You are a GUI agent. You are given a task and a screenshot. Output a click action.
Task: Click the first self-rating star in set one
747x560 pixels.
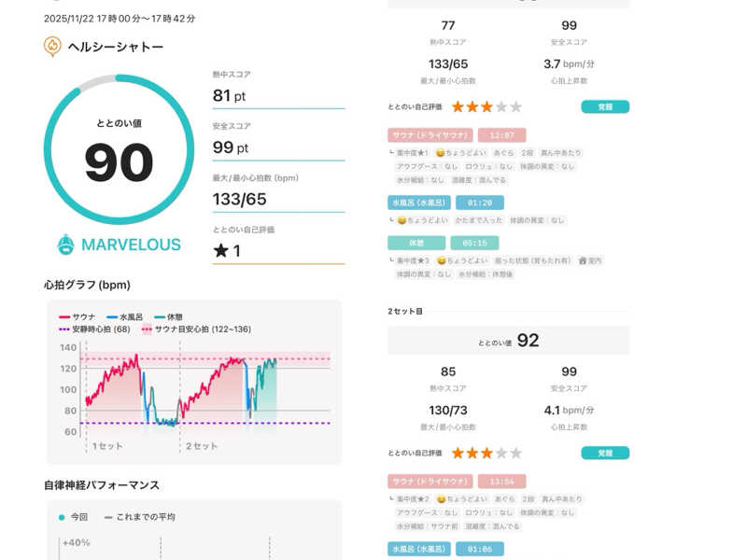pyautogui.click(x=458, y=107)
